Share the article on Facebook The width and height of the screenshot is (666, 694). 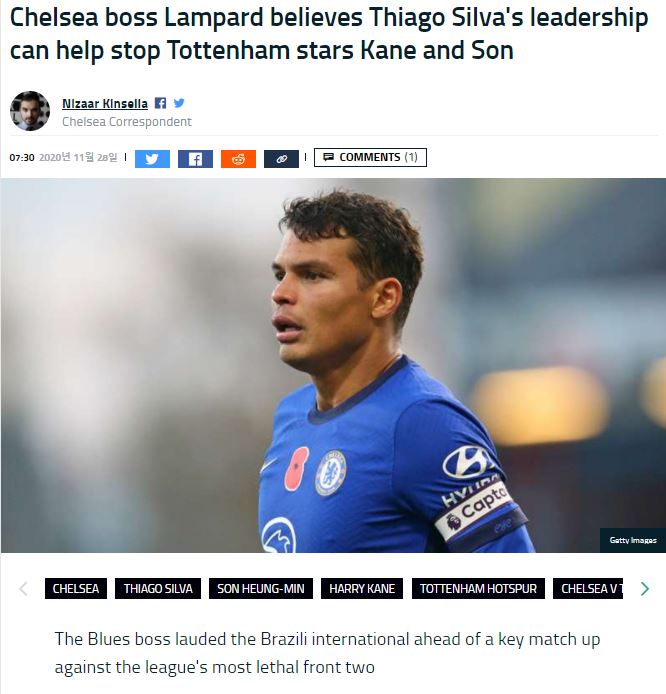pos(195,158)
